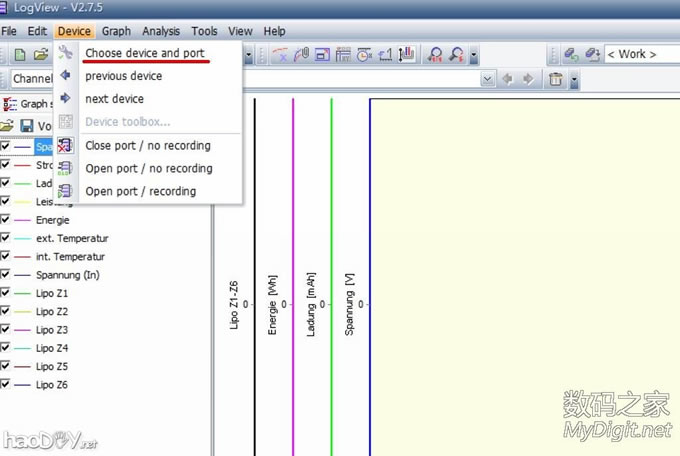Click the save disk icon beside the Graph tab
The height and width of the screenshot is (456, 680).
click(x=27, y=126)
